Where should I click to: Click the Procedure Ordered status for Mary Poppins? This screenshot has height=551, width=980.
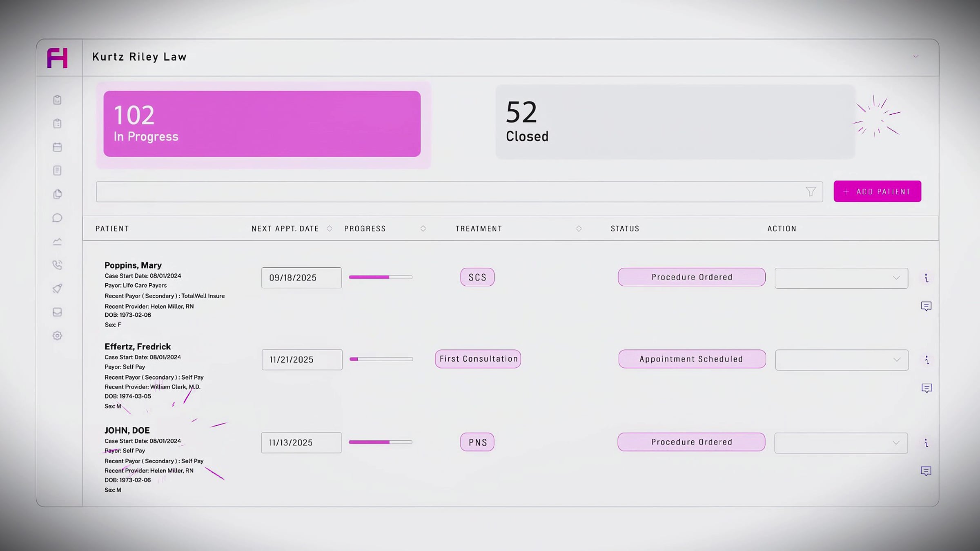[x=691, y=277]
